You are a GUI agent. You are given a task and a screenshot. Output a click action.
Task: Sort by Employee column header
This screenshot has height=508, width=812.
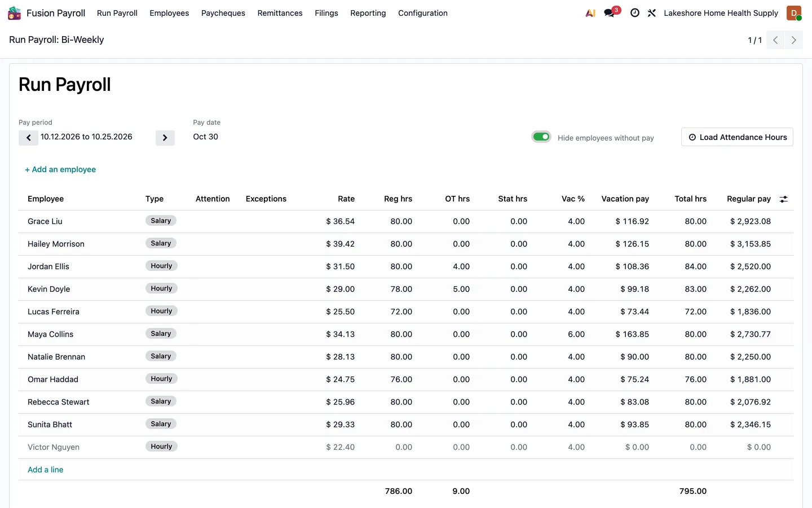pyautogui.click(x=46, y=199)
